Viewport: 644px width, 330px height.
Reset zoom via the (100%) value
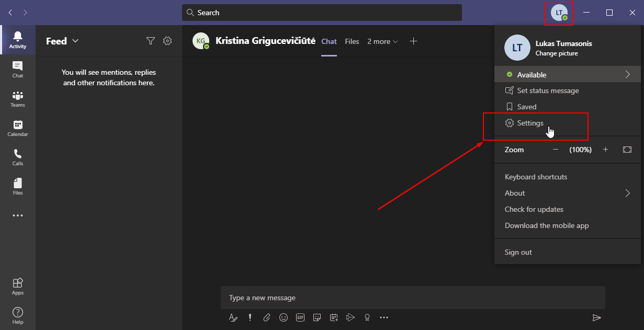click(581, 150)
